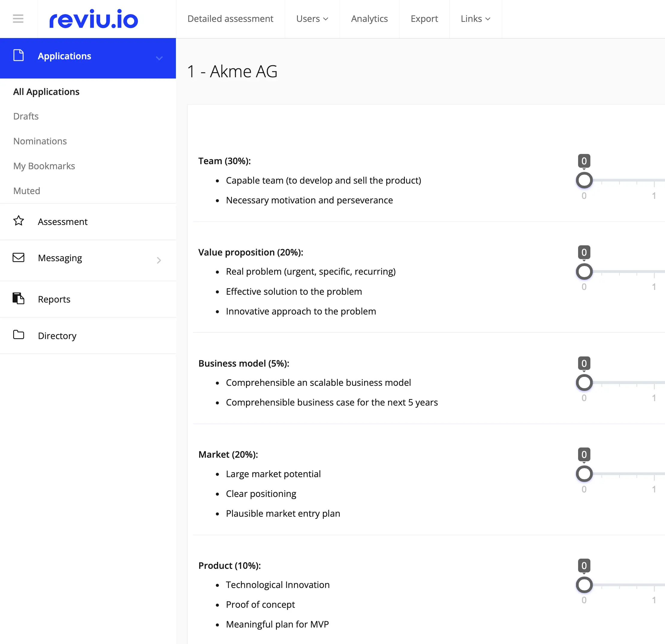Open the Users dropdown menu
Viewport: 665px width, 644px height.
coord(312,19)
